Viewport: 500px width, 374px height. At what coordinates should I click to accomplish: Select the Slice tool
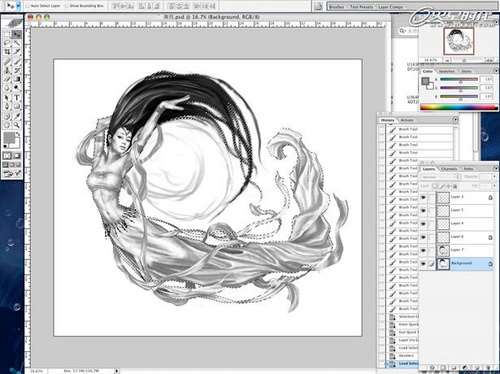click(17, 52)
